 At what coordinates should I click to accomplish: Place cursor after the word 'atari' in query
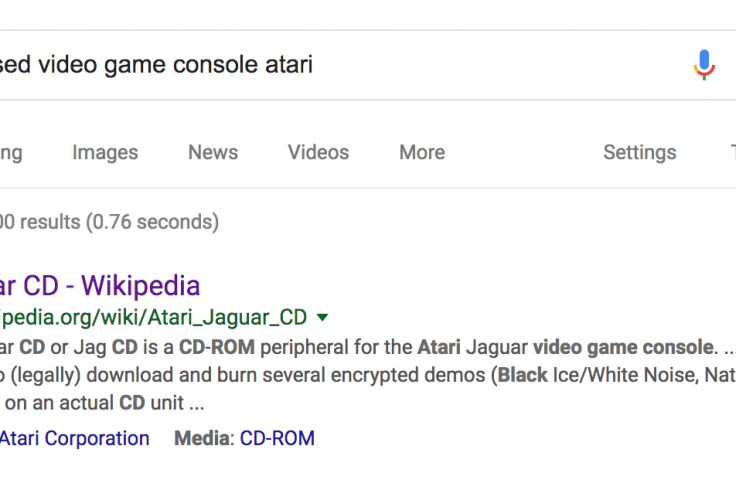coord(314,65)
